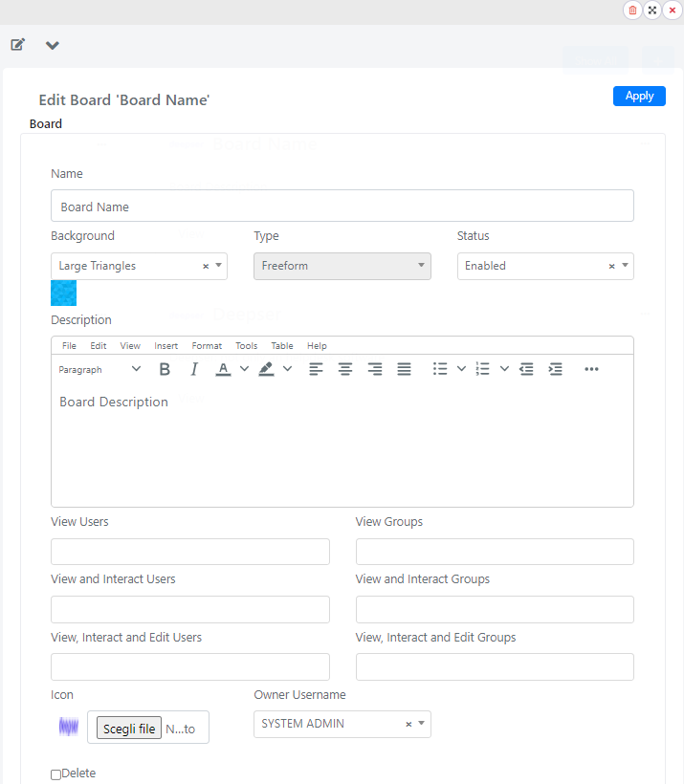Click the blue triangles background preview swatch
Screen dimensions: 684x784
pyautogui.click(x=63, y=293)
